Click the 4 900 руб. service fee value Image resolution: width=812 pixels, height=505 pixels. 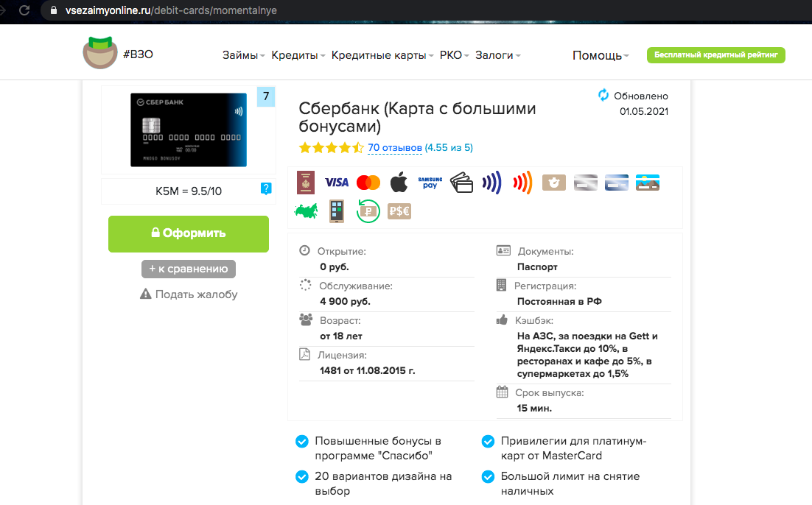pos(345,301)
